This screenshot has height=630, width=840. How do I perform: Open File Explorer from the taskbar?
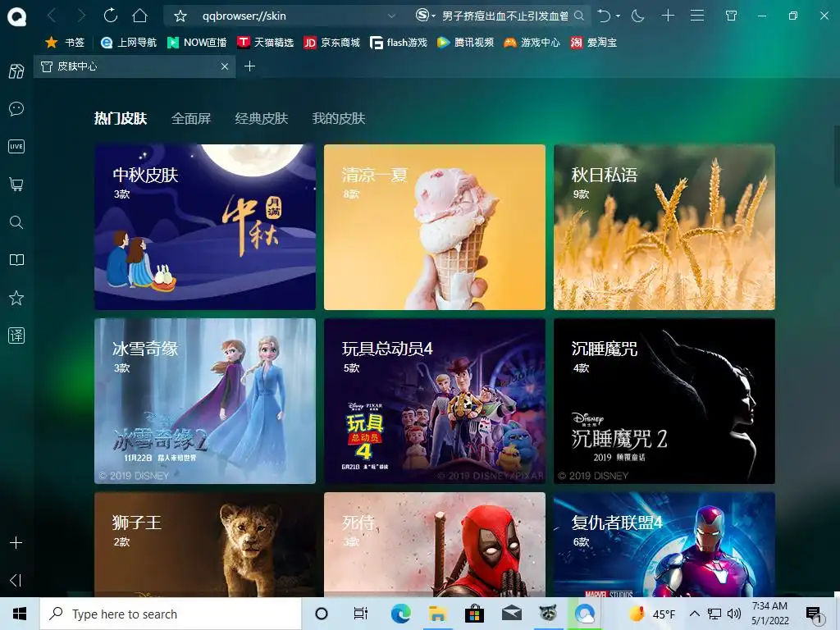point(438,614)
